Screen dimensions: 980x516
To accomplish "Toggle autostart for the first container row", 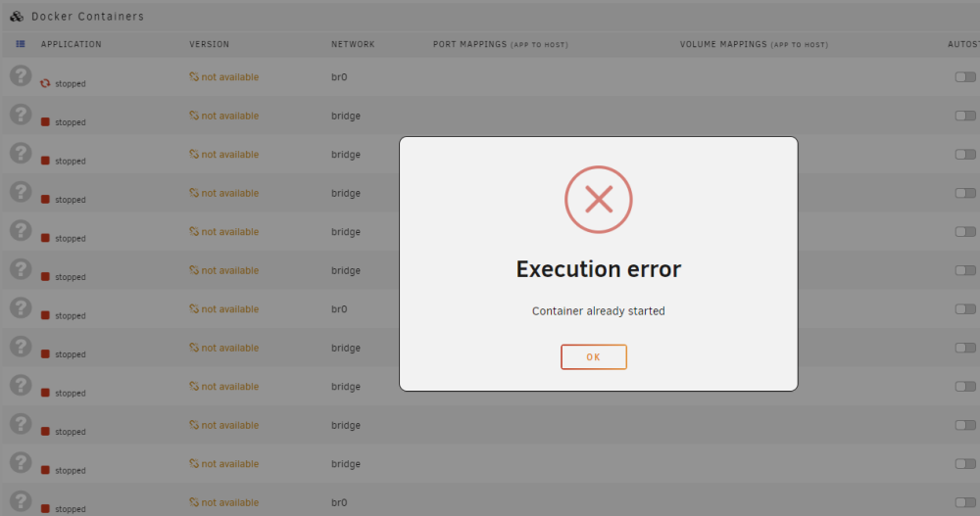I will (965, 76).
